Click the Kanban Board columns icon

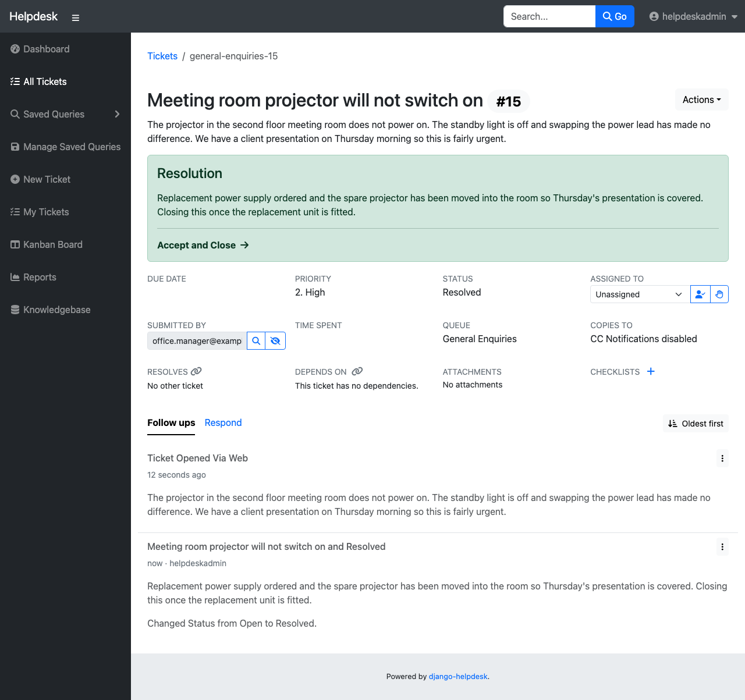pyautogui.click(x=15, y=244)
